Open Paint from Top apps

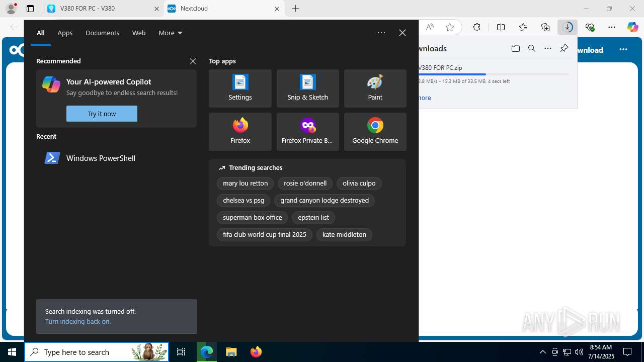click(x=375, y=88)
